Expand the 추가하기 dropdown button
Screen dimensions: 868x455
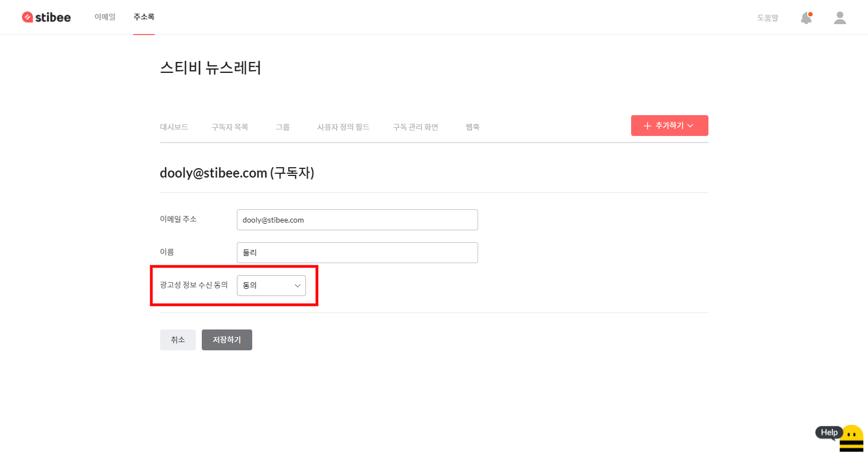[x=669, y=126]
